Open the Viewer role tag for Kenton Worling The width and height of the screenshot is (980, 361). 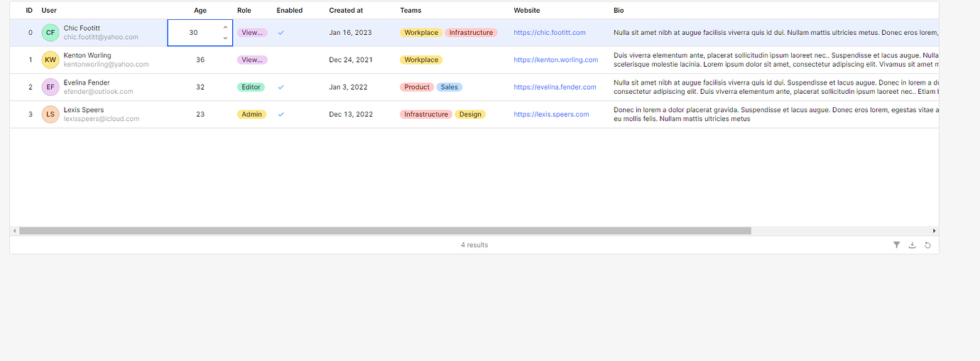pos(252,60)
